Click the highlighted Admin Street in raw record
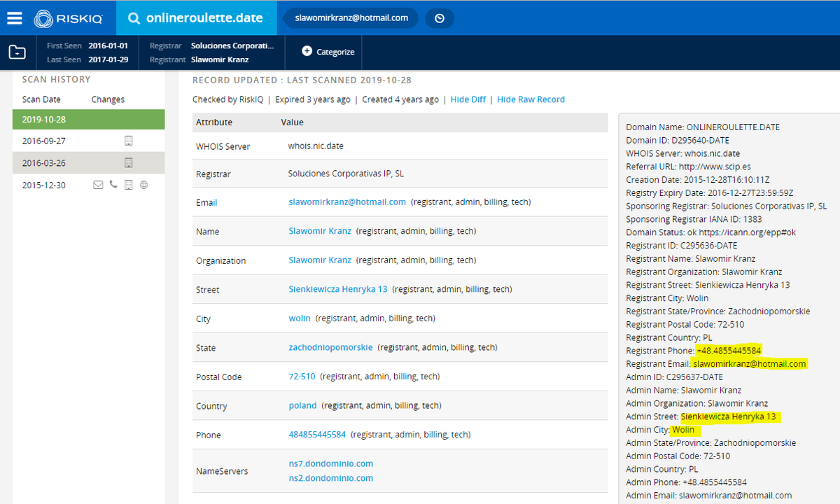 click(730, 416)
